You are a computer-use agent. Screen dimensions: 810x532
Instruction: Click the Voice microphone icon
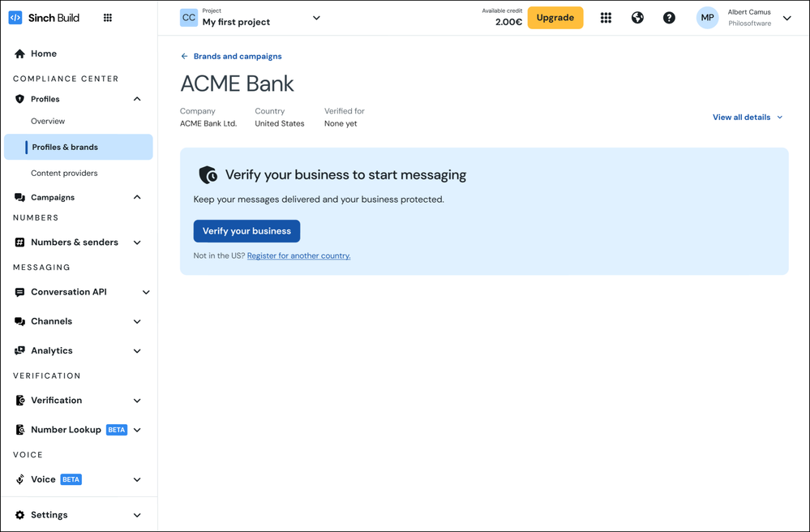(19, 479)
